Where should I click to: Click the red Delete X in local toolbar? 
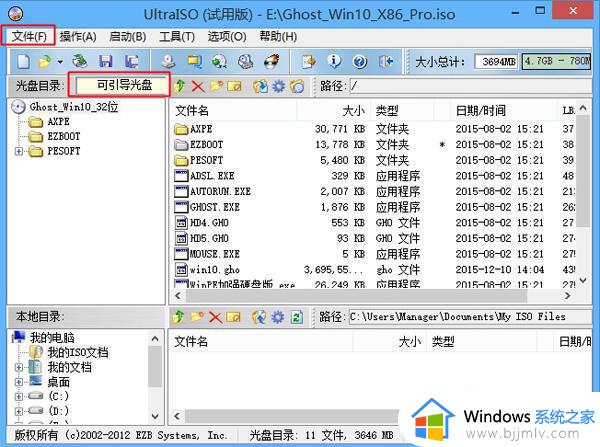[x=215, y=317]
